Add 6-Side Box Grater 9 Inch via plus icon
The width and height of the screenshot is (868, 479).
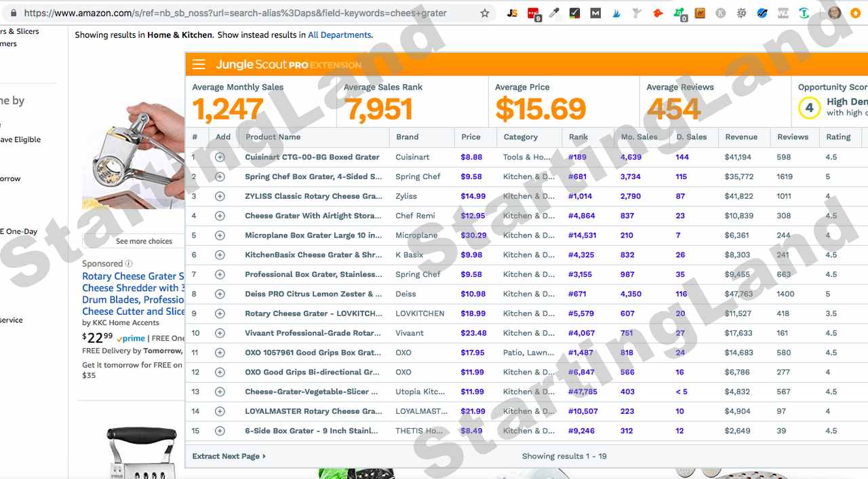click(220, 431)
